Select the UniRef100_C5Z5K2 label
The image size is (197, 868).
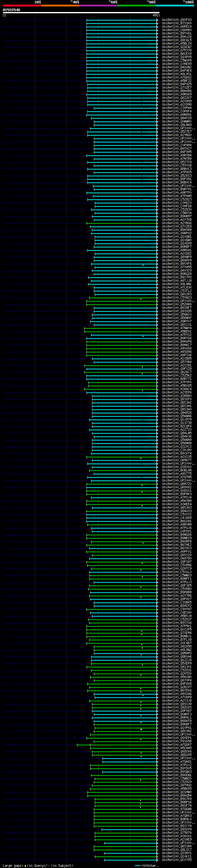tap(177, 375)
